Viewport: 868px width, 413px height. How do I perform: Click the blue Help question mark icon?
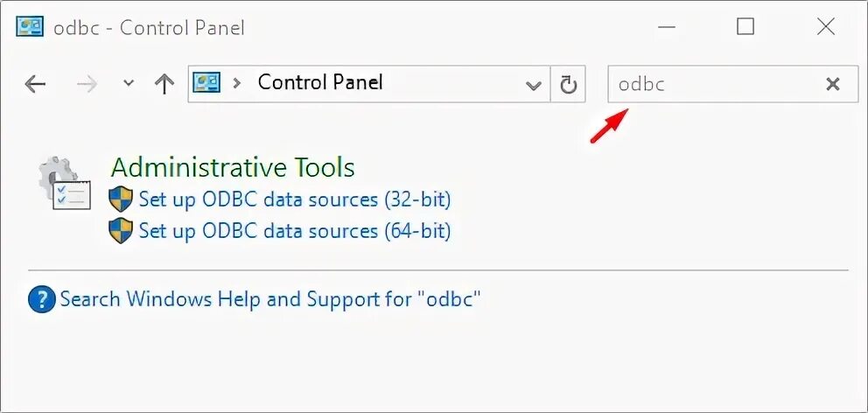[41, 300]
